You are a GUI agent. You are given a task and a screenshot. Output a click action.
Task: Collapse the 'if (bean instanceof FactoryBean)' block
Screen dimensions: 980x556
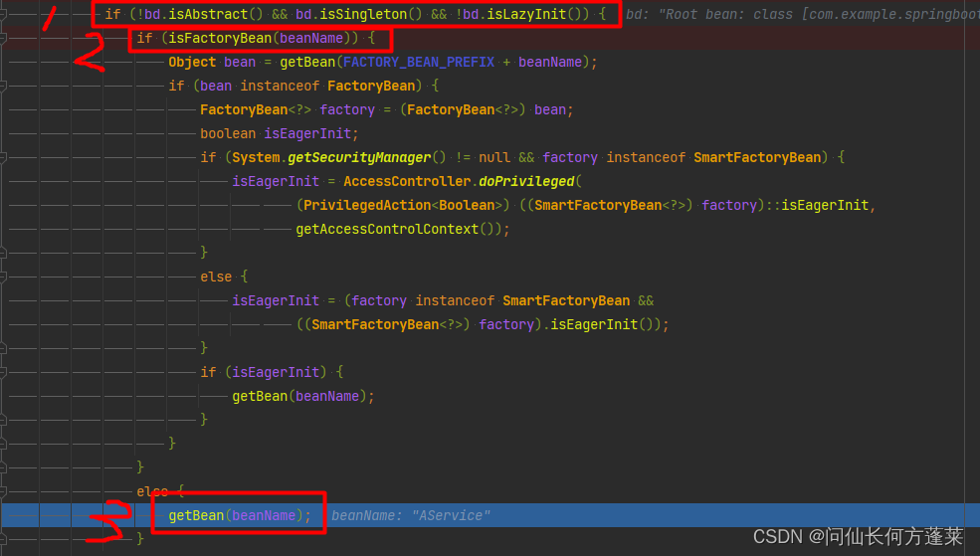click(3, 86)
